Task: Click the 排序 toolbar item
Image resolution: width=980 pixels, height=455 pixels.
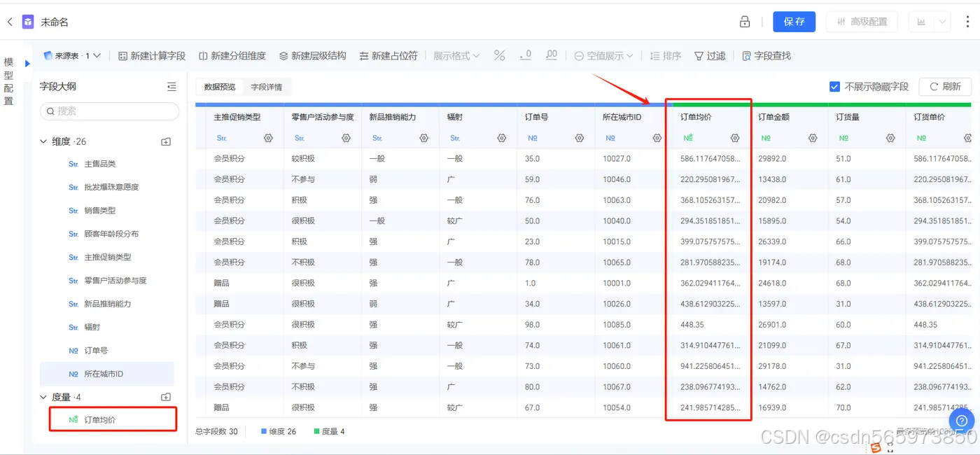Action: tap(666, 56)
